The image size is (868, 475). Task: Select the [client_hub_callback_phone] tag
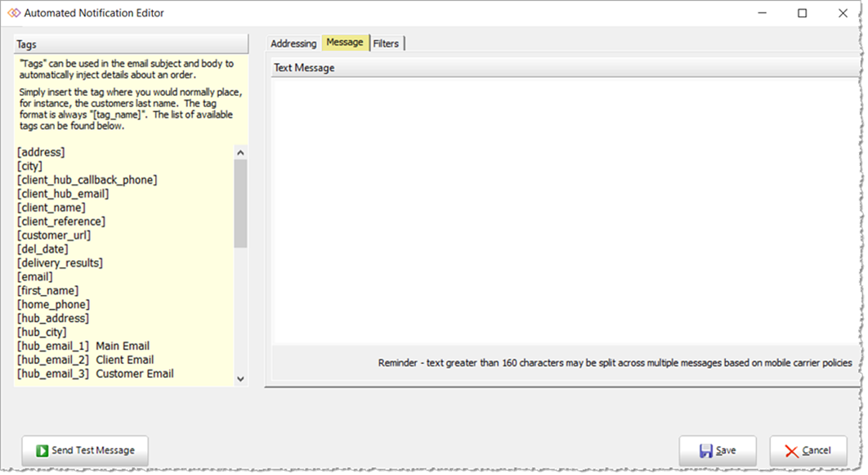(x=87, y=179)
